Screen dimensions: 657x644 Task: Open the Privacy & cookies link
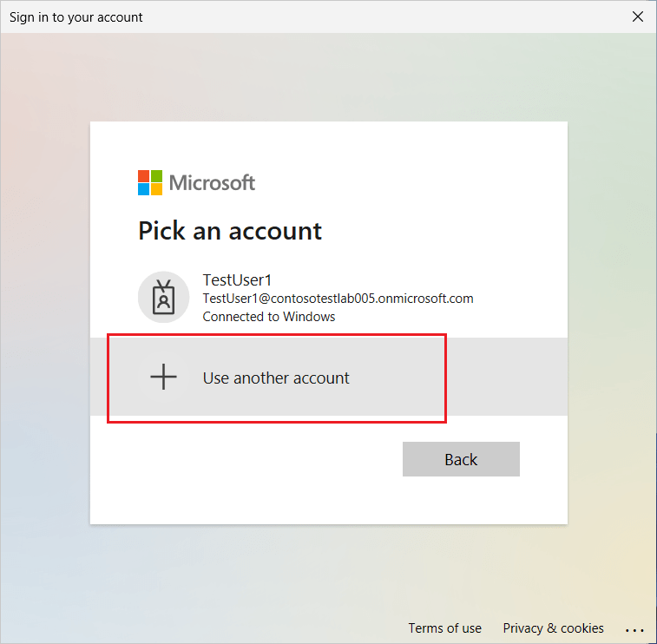553,628
